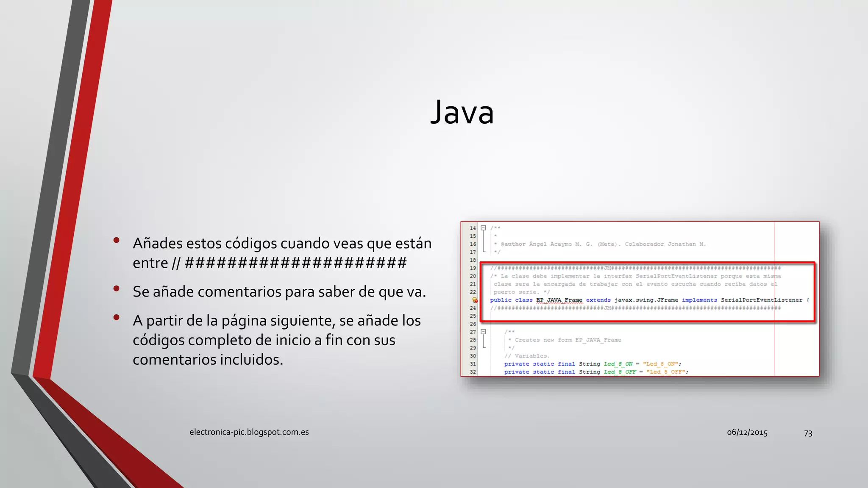The height and width of the screenshot is (488, 868).
Task: Open the electronica-pic.blogspot.com.es footer link
Action: (249, 432)
